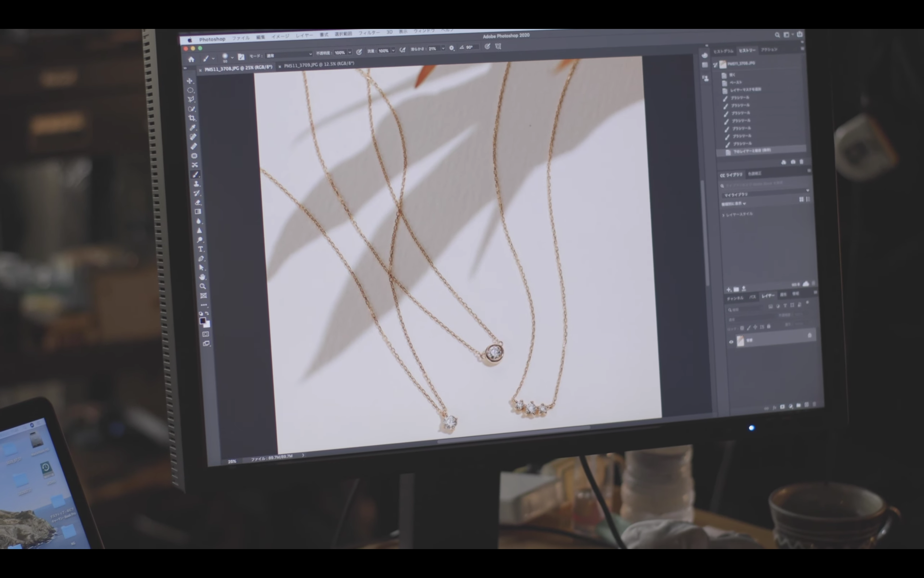Open the フィルター menu
Viewport: 924px width, 578px height.
pos(369,33)
